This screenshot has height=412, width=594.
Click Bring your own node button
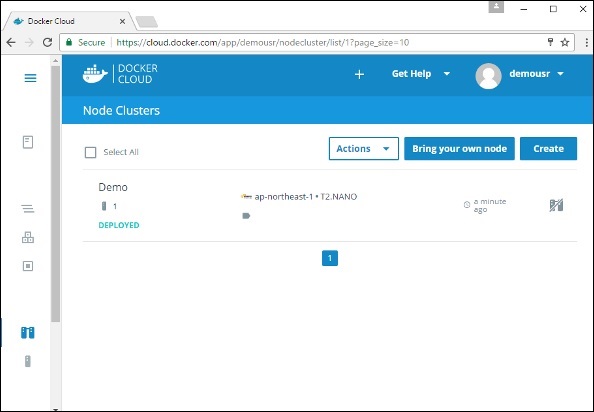click(x=459, y=148)
